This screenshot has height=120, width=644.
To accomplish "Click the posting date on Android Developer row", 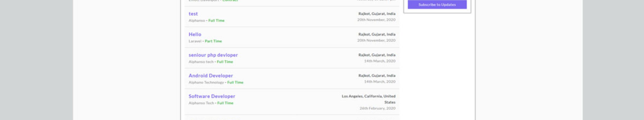I will pos(380,82).
